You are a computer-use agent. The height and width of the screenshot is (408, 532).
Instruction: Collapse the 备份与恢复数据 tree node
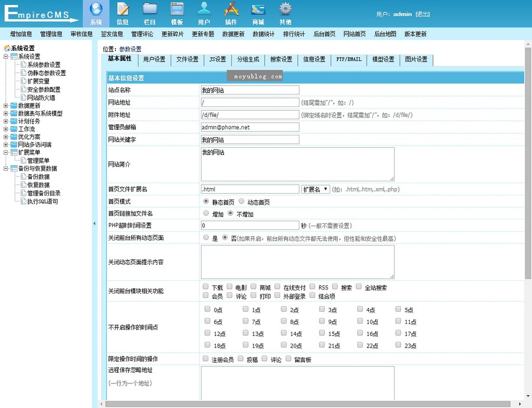click(x=6, y=168)
